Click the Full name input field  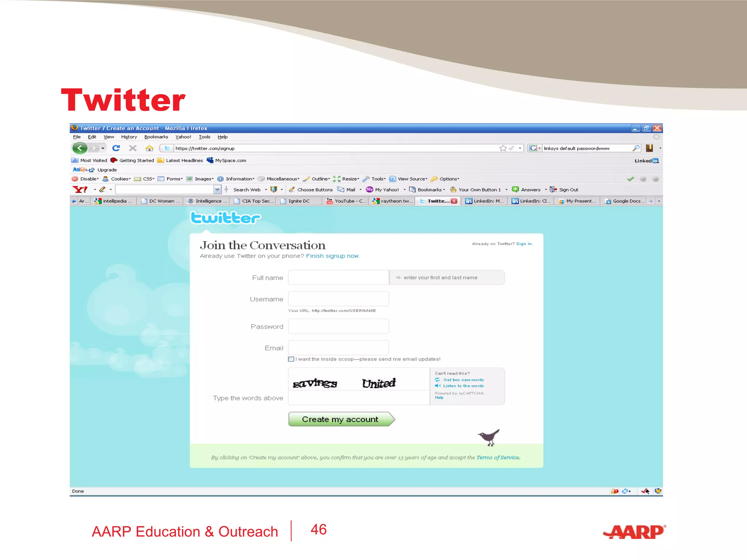click(338, 277)
